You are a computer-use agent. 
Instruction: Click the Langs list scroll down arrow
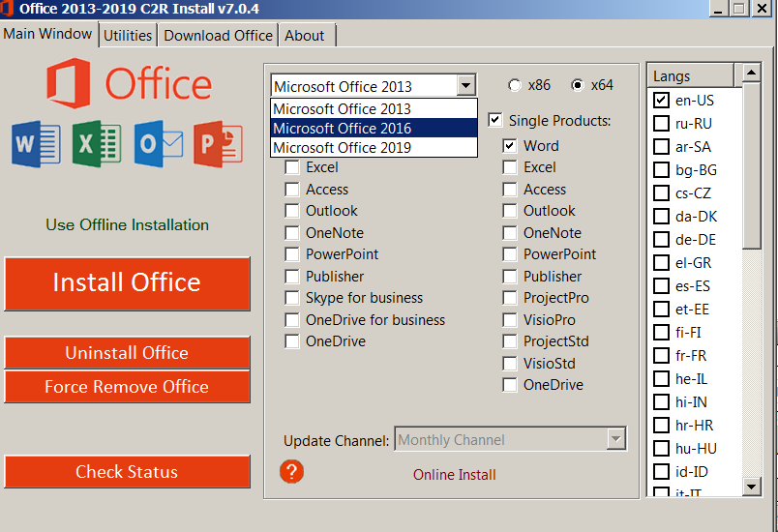751,487
